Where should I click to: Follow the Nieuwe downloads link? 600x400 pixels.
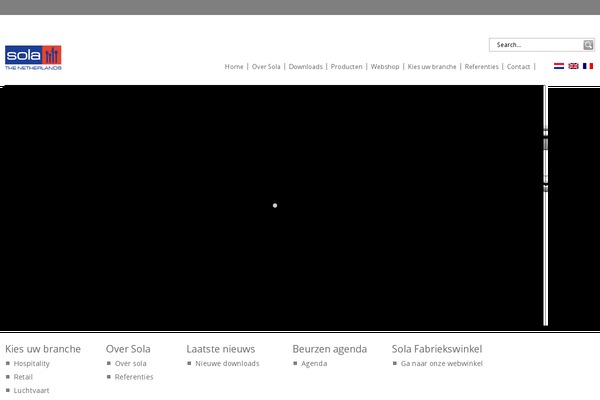pos(227,364)
